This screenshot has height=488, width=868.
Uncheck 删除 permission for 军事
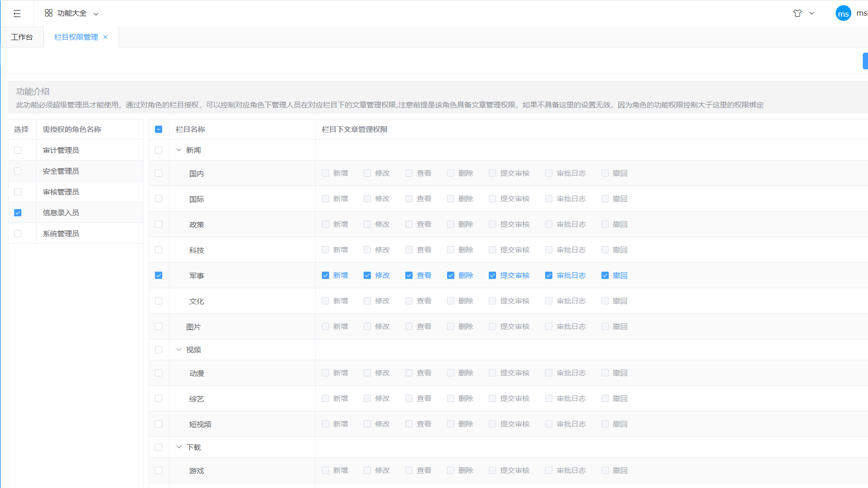pos(451,275)
